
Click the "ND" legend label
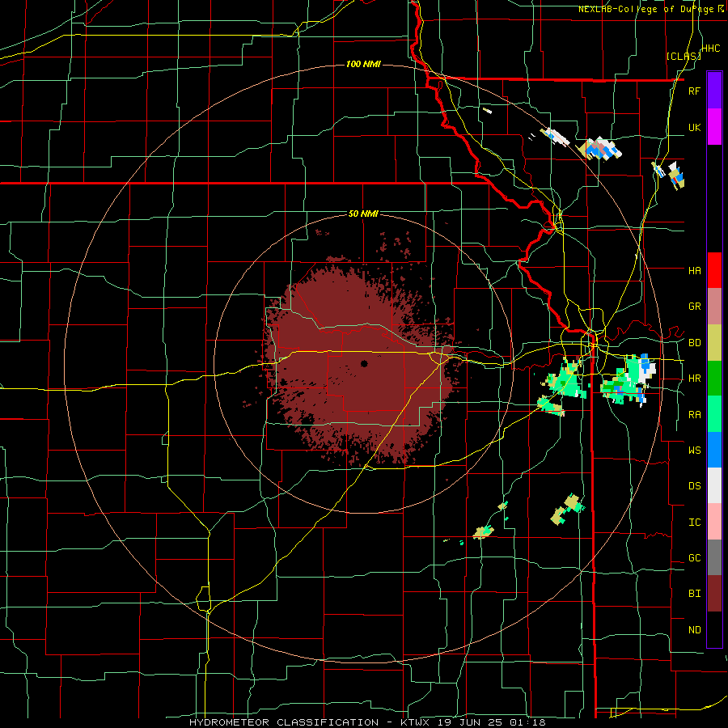point(694,630)
